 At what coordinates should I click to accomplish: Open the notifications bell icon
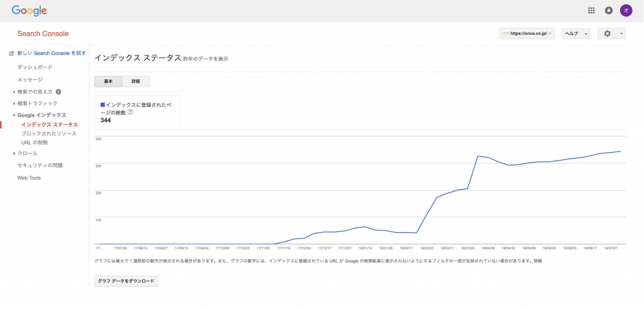[x=608, y=10]
